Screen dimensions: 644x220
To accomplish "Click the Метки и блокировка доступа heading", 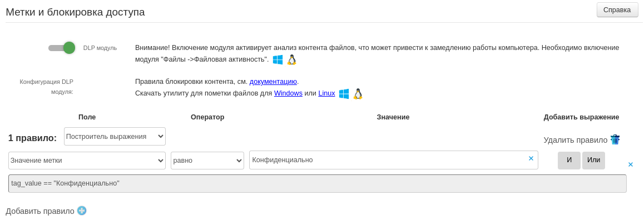I will click(x=75, y=12).
